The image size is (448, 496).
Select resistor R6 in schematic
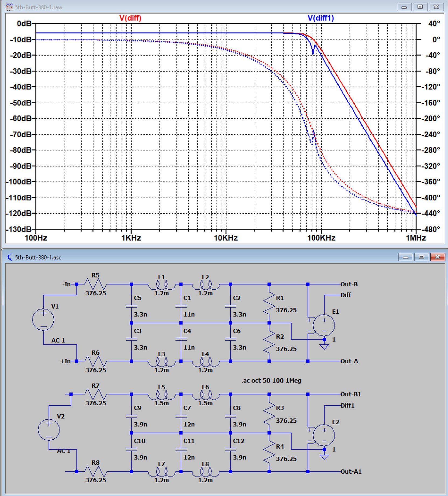coord(96,361)
